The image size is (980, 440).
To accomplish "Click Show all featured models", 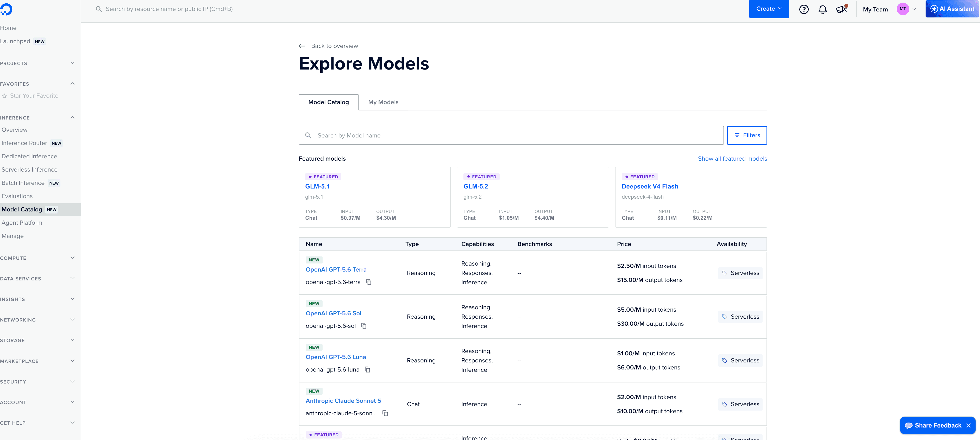I will pyautogui.click(x=732, y=159).
